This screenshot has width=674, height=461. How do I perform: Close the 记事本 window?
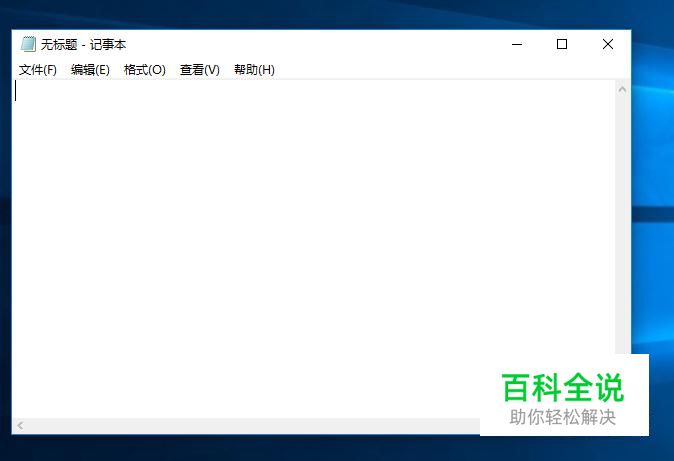coord(608,44)
